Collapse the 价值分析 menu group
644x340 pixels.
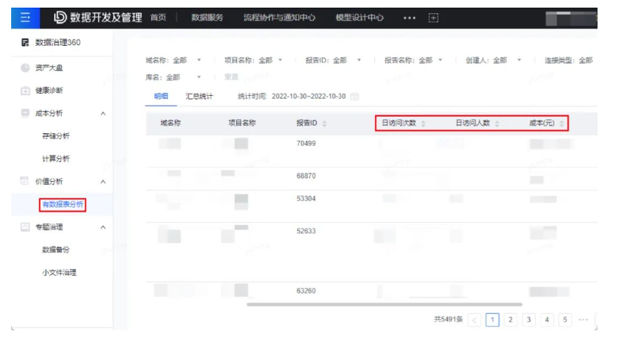click(x=103, y=181)
